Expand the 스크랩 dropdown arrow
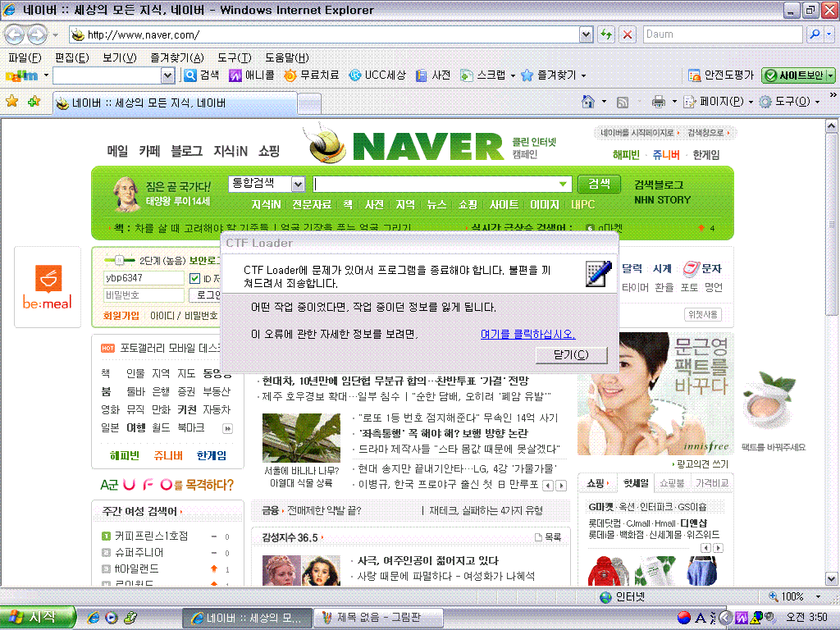Viewport: 840px width, 630px height. [x=513, y=76]
